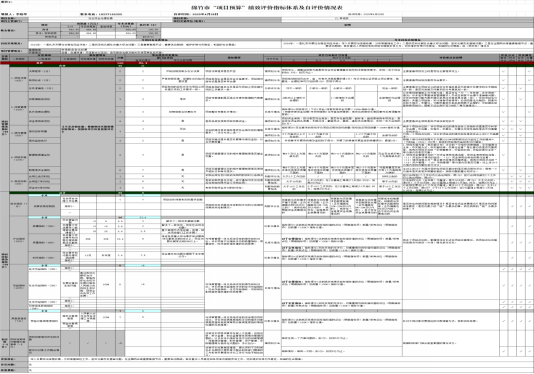
Task: Click the wide blank white cell beside the funding table
Action: (347, 32)
